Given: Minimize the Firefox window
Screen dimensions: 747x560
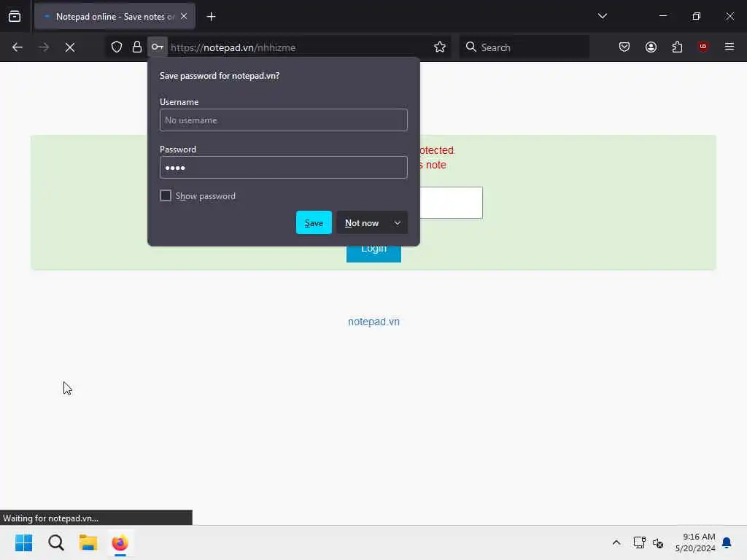Looking at the screenshot, I should tap(662, 16).
